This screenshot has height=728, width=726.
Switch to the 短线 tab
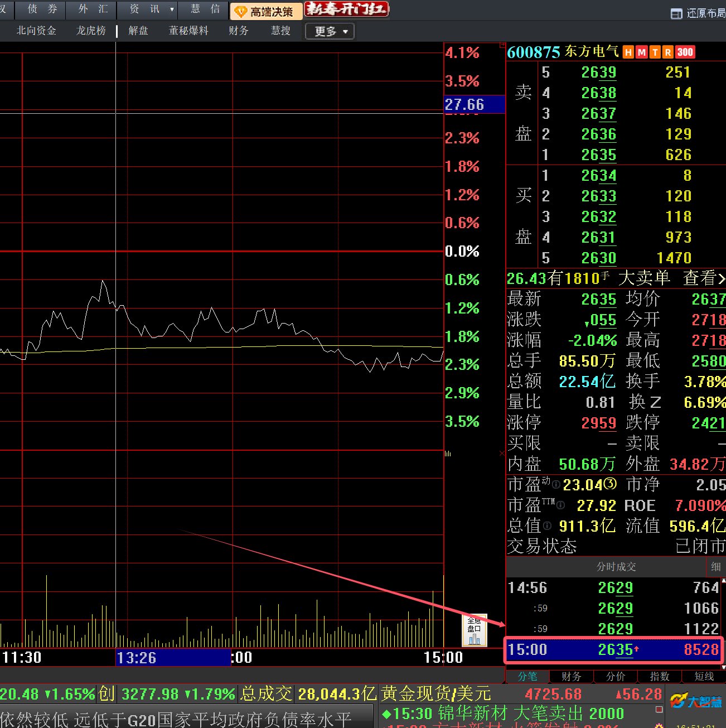(x=704, y=676)
